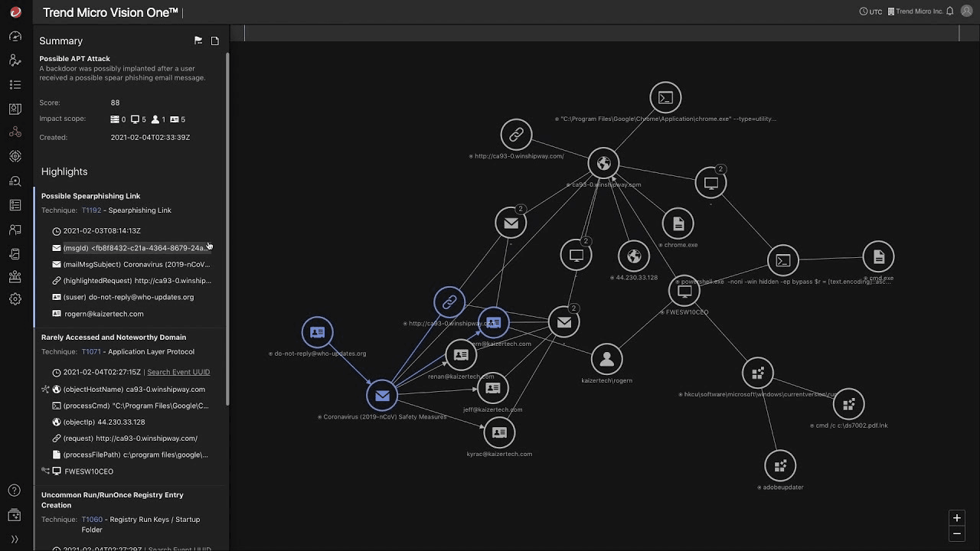Click the flag icon beside Summary
Viewport: 980px width, 551px height.
pos(198,41)
